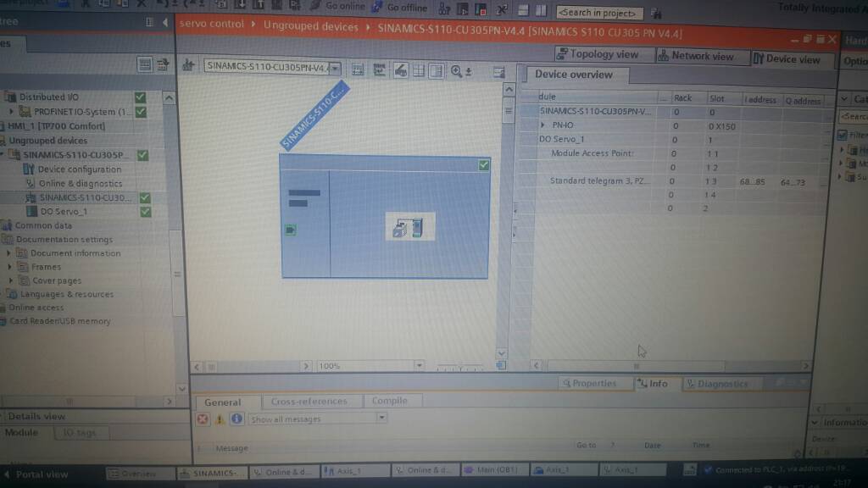This screenshot has width=868, height=488.
Task: Click the errors filter icon in Info panel
Action: tap(203, 419)
